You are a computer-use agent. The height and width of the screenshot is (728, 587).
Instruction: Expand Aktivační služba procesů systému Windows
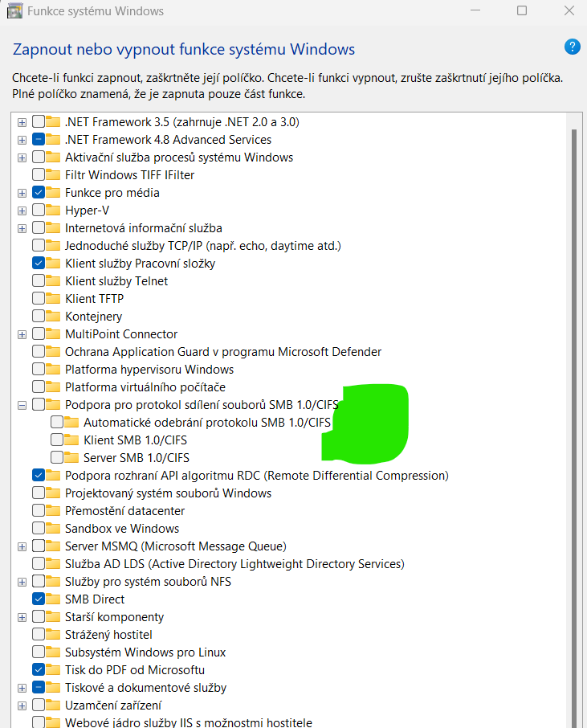(x=22, y=157)
